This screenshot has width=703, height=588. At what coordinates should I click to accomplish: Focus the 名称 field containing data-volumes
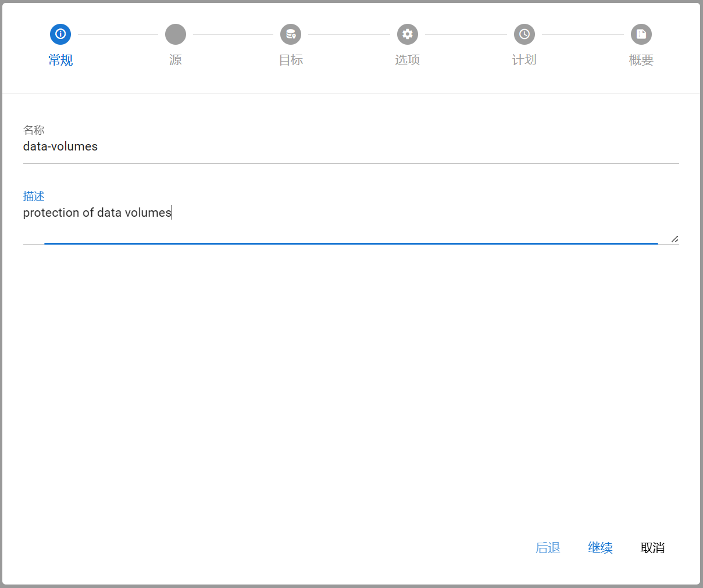pos(349,147)
